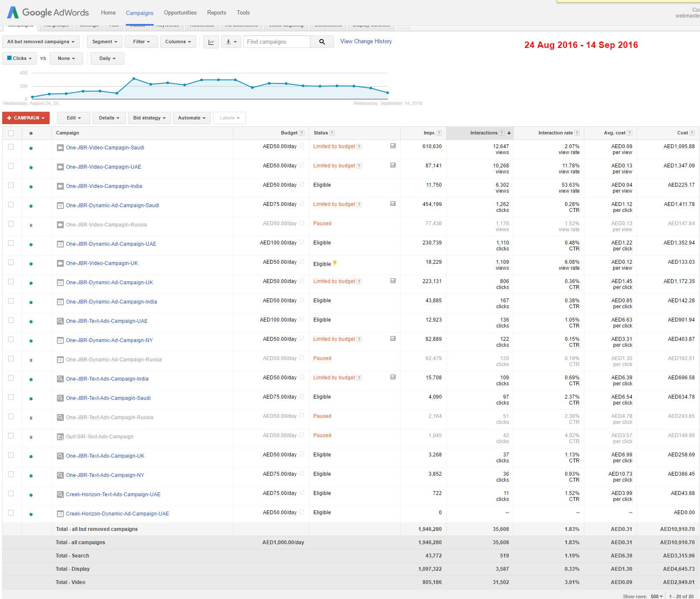Click the download report icon

pos(231,42)
